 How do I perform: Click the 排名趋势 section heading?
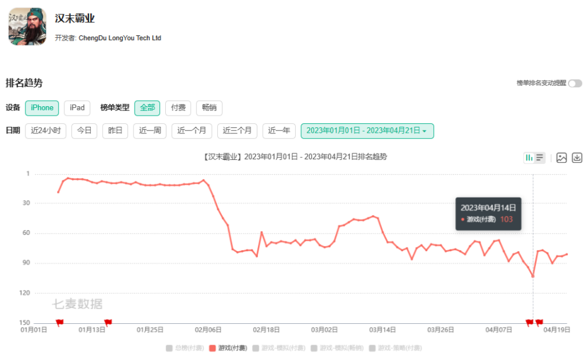tap(24, 83)
